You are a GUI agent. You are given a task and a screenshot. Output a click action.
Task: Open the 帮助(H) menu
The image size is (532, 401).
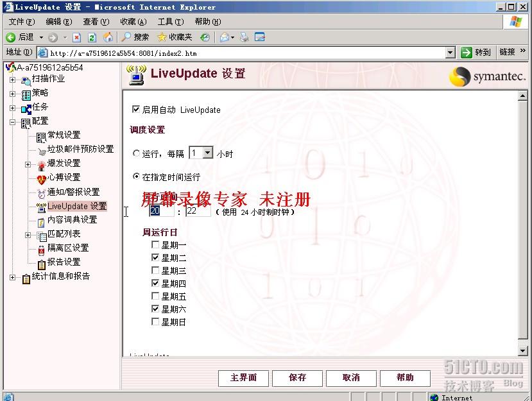[x=208, y=22]
